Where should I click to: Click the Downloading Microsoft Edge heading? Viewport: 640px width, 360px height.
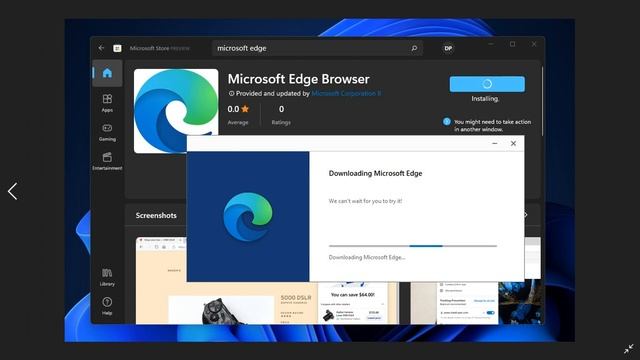point(375,173)
